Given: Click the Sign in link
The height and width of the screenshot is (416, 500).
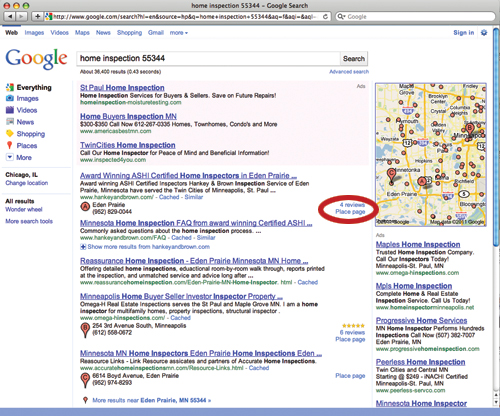Looking at the screenshot, I should pyautogui.click(x=463, y=33).
